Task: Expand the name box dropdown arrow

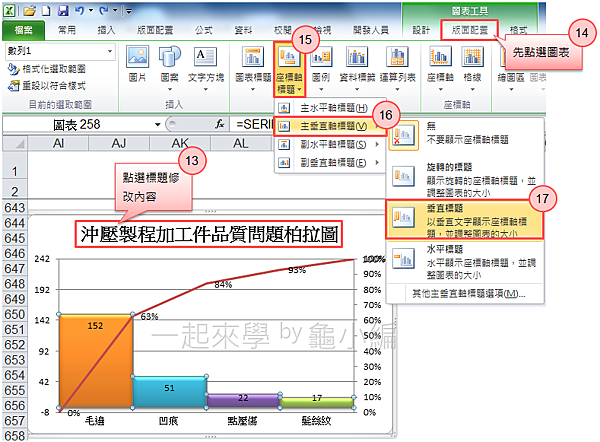Action: [x=157, y=125]
